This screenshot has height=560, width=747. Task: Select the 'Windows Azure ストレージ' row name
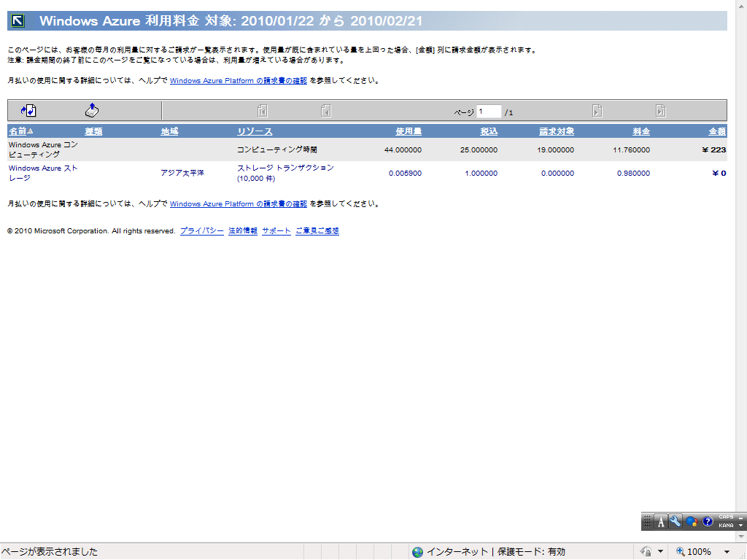[x=43, y=173]
